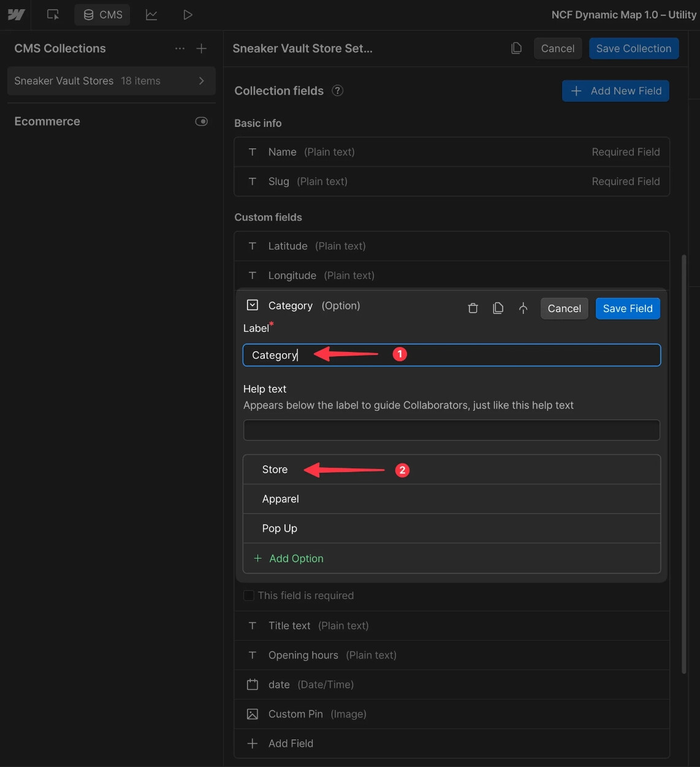700x767 pixels.
Task: Open the Opening hours field row
Action: point(452,655)
